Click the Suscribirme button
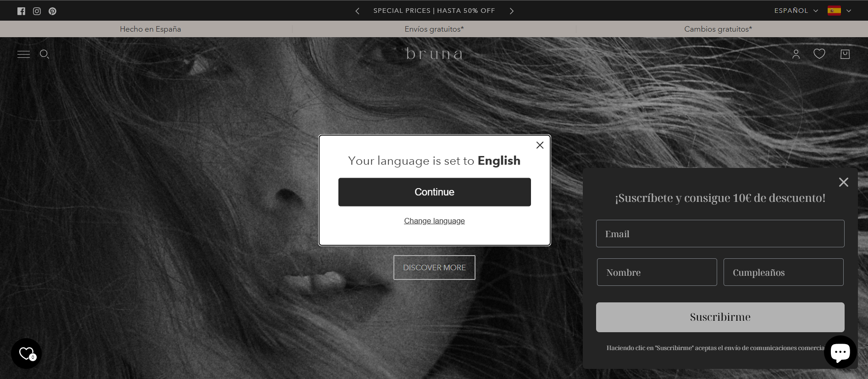The image size is (868, 379). pos(720,317)
